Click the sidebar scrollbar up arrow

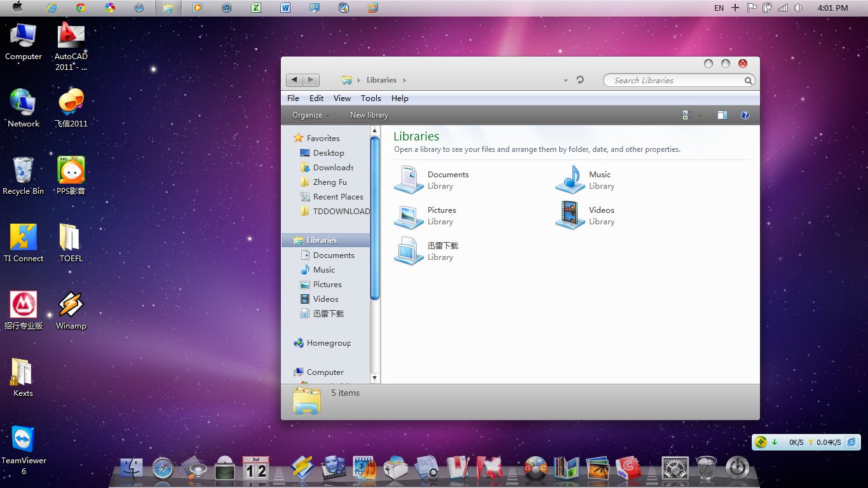(375, 130)
